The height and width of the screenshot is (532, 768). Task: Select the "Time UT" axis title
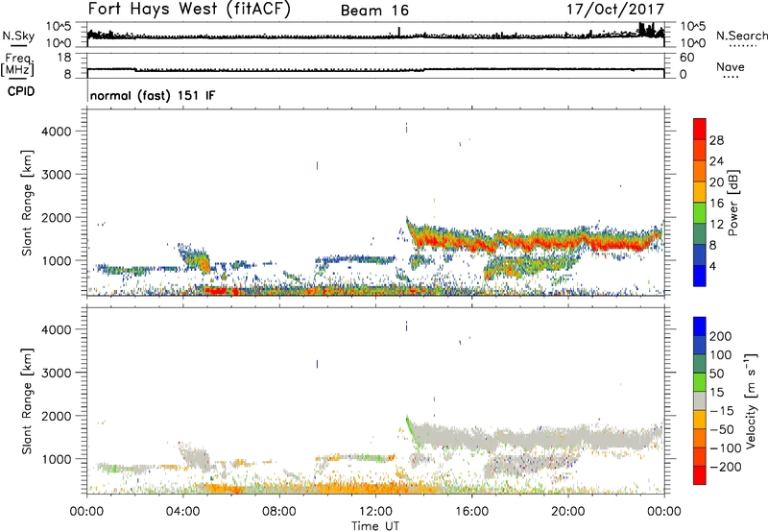pyautogui.click(x=375, y=526)
